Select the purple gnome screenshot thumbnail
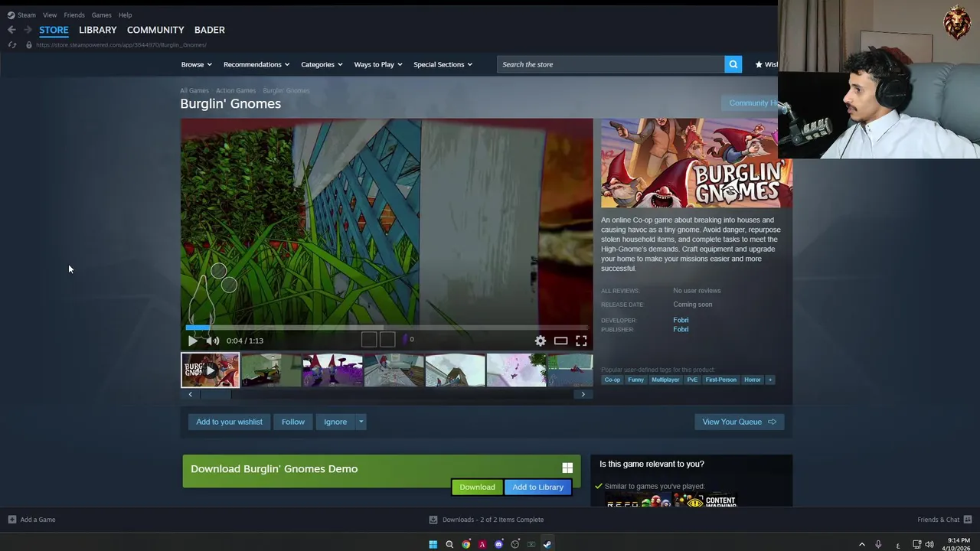Viewport: 980px width, 551px height. (332, 370)
